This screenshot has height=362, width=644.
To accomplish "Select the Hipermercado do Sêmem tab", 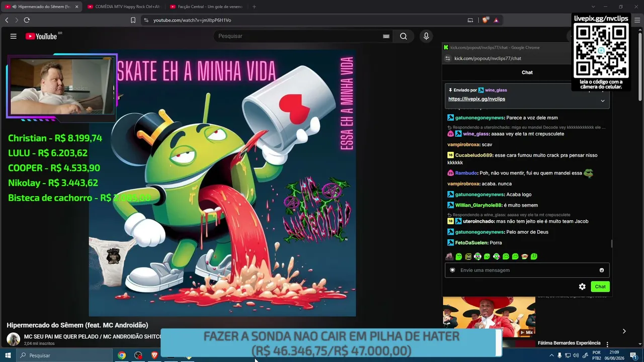I will [41, 7].
